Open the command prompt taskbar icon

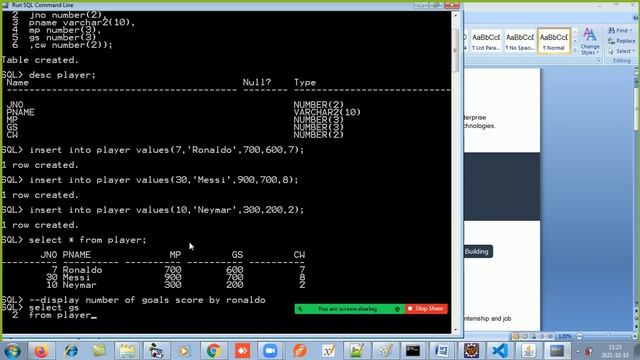coord(413,351)
